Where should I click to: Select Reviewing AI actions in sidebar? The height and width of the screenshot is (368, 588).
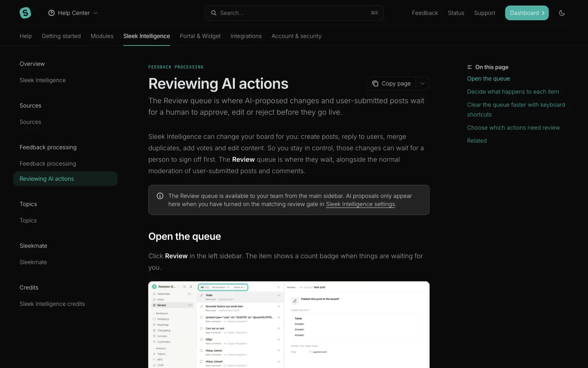pyautogui.click(x=65, y=179)
